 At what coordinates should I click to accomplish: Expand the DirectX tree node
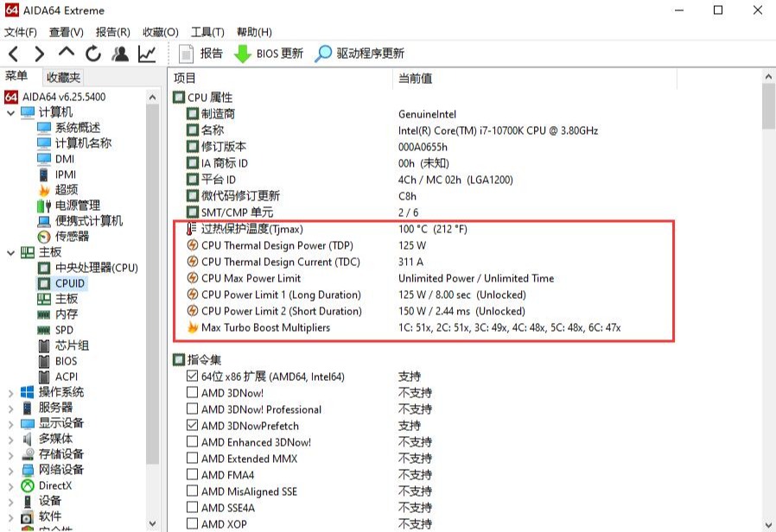pos(11,486)
